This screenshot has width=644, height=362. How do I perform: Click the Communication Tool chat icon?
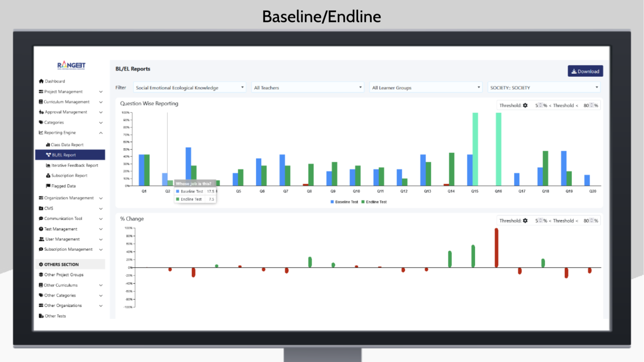pyautogui.click(x=41, y=219)
